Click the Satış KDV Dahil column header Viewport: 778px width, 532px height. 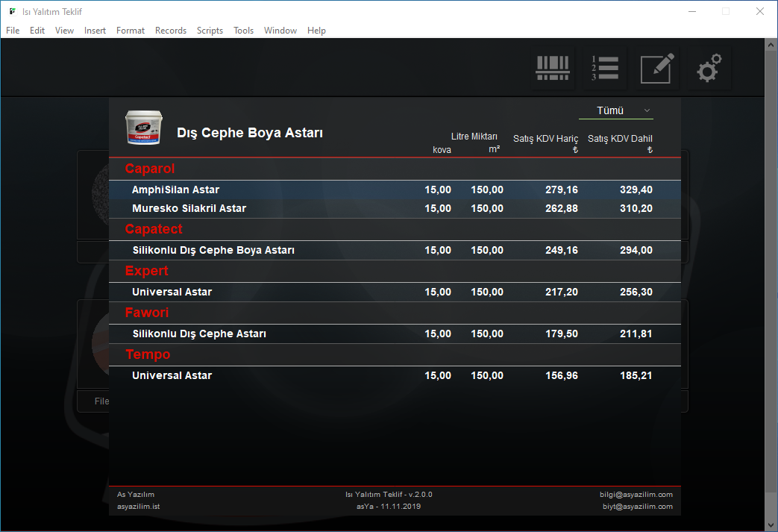coord(620,139)
